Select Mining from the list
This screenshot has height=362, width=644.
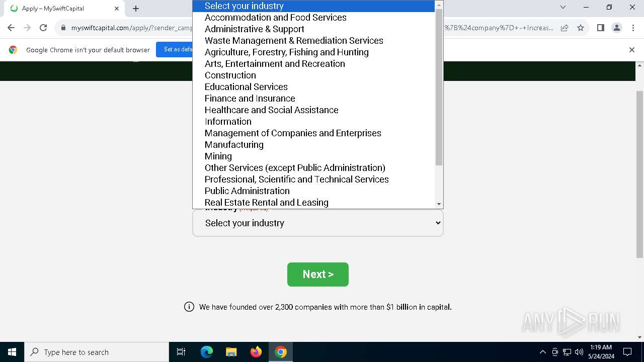point(313,156)
